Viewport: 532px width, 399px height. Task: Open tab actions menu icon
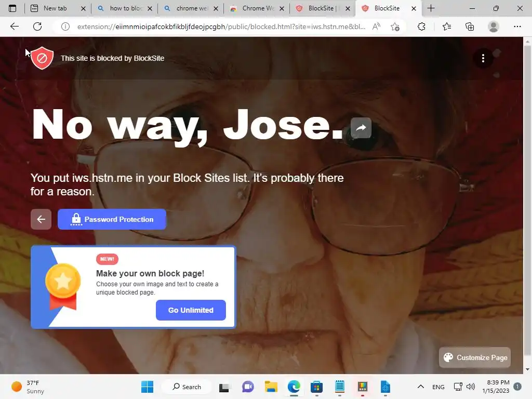12,8
